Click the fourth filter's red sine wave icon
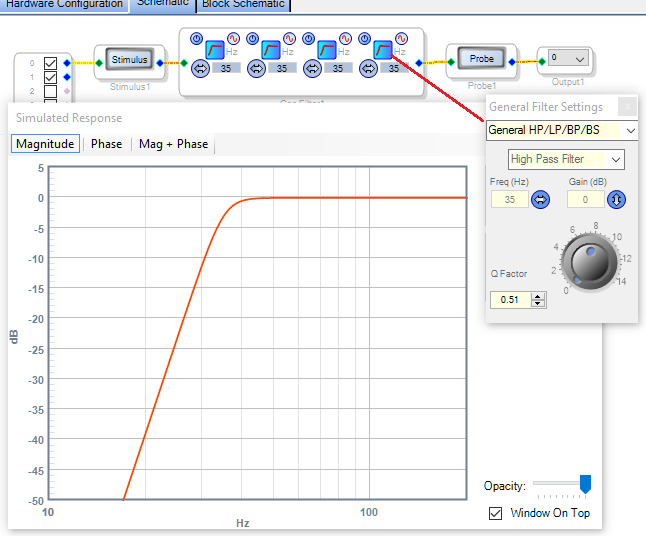 point(401,39)
